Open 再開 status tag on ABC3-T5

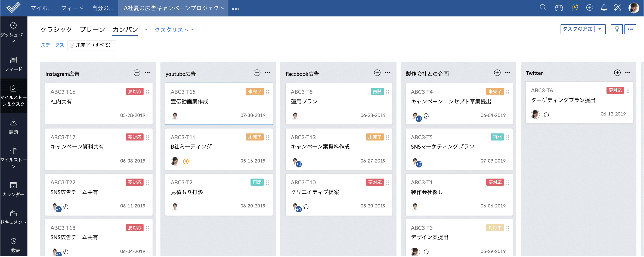point(497,137)
